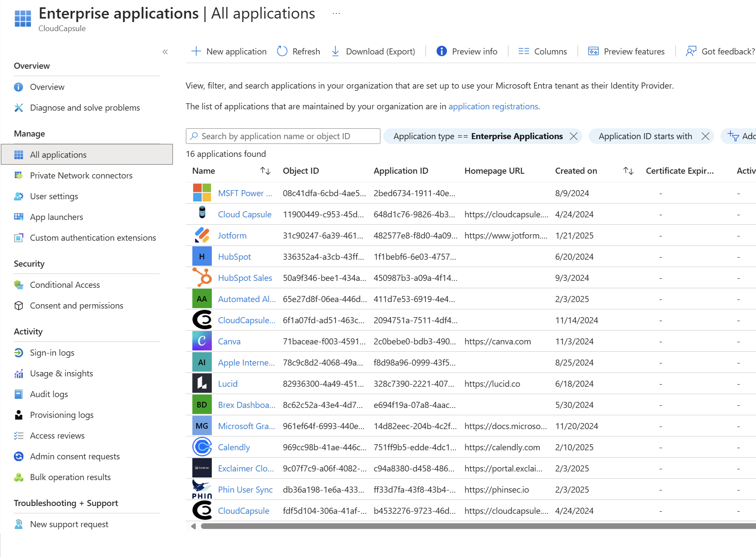Open Download (Export) for applications

pyautogui.click(x=373, y=51)
